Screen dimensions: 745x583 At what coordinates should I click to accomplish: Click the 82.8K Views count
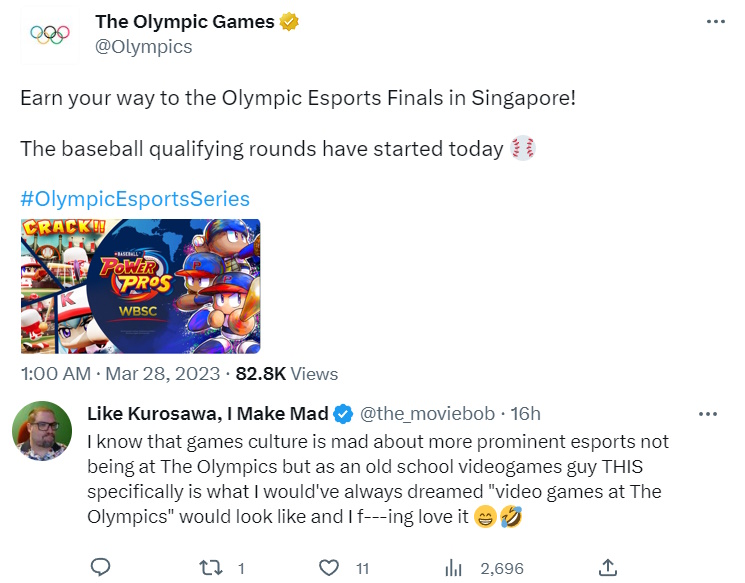pos(285,374)
